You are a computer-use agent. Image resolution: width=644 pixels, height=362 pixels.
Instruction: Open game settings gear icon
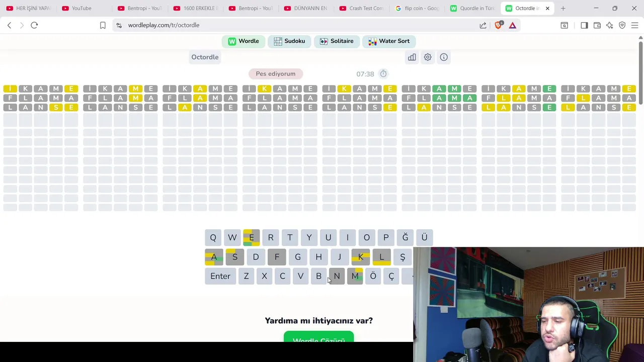click(428, 57)
